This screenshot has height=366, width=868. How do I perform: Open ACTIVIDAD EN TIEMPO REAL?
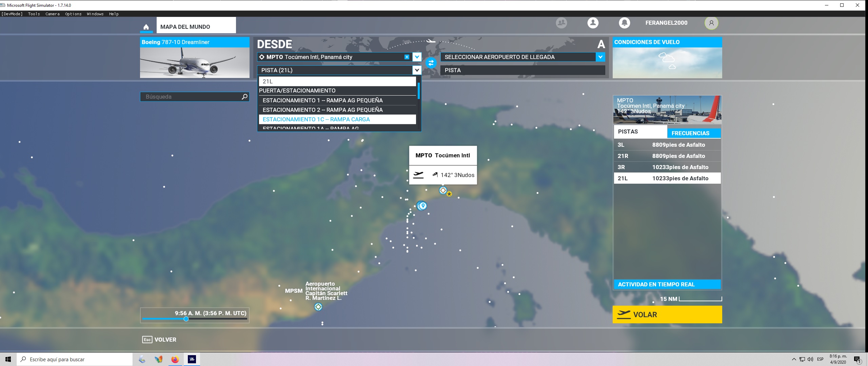pos(667,284)
